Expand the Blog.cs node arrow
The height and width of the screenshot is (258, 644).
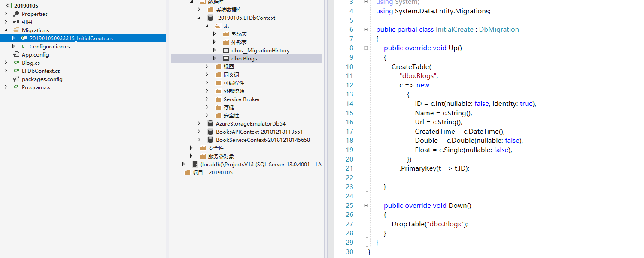click(x=6, y=63)
